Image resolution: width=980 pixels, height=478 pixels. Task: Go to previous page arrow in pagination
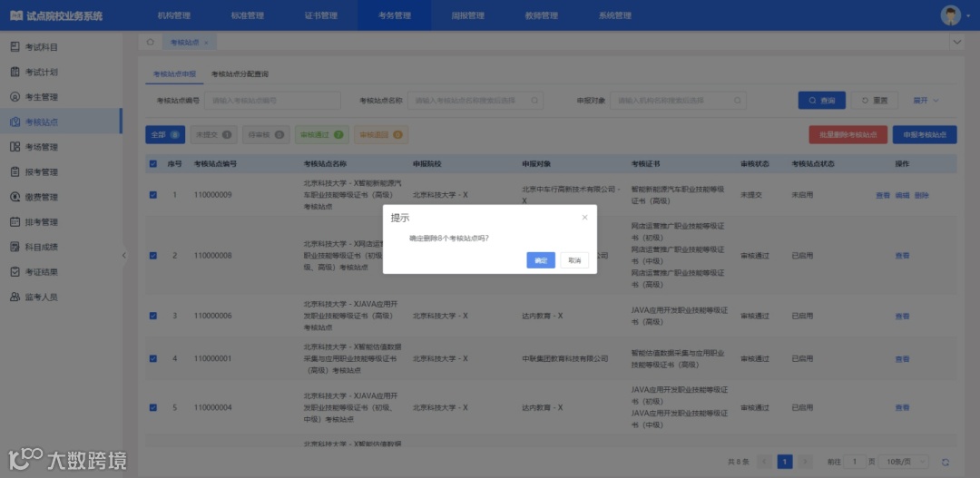click(764, 462)
